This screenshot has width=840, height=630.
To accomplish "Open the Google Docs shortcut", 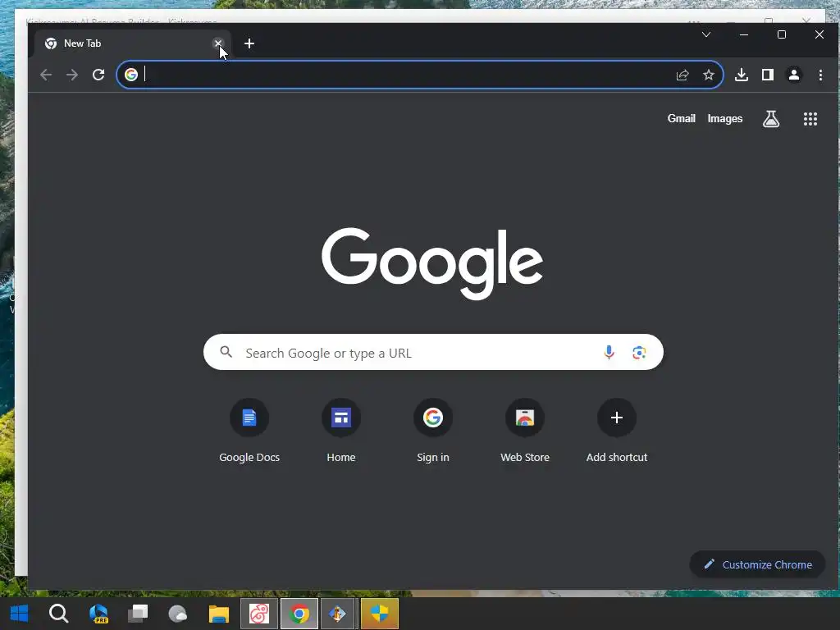I will 249,431.
